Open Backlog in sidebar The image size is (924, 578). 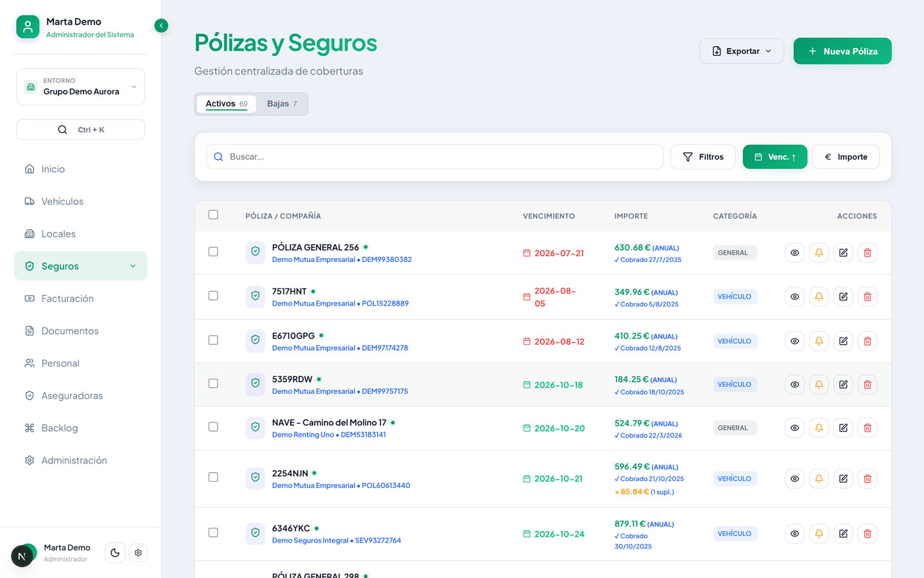coord(81,428)
